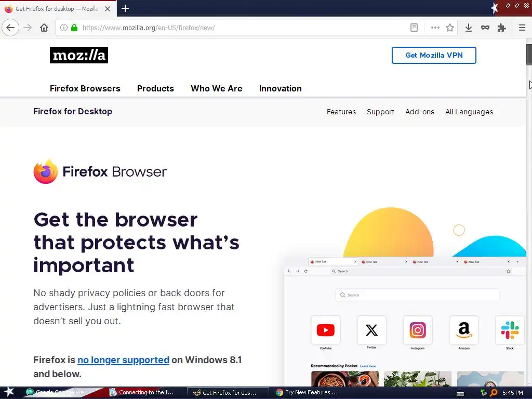This screenshot has width=532, height=399.
Task: Click the green network tray icon
Action: click(484, 393)
